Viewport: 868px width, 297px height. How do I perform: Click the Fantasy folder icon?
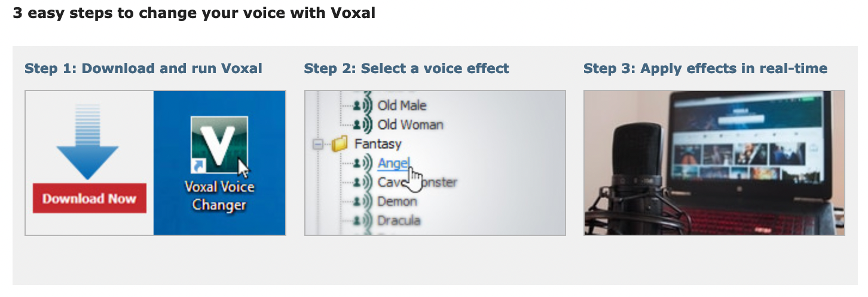pyautogui.click(x=340, y=144)
